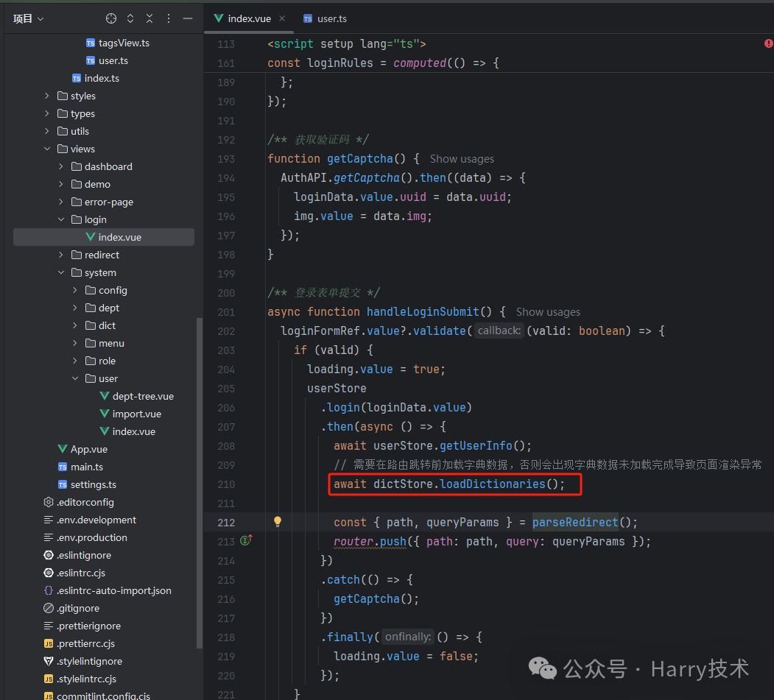Close the index.vue editor tab
Screen dimensions: 774x700
coord(282,18)
